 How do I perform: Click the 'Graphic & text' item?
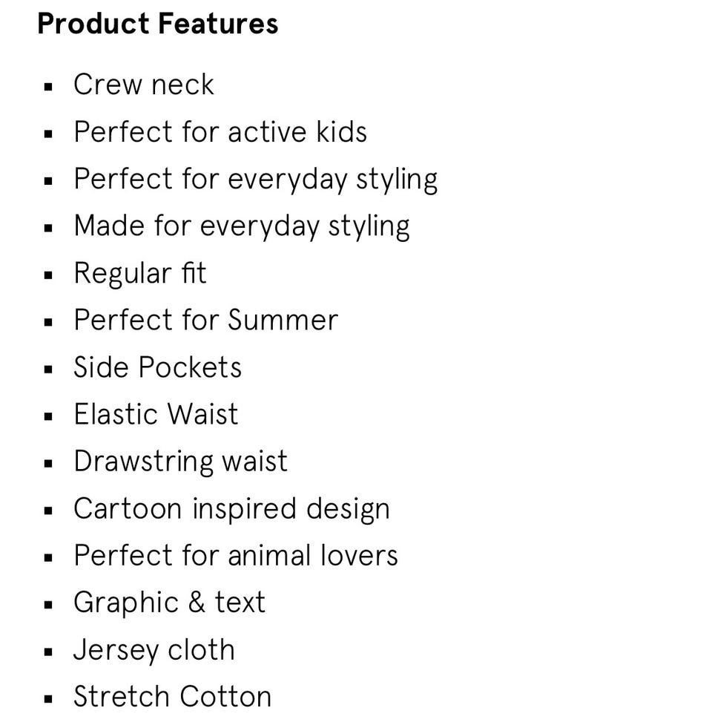(x=169, y=603)
